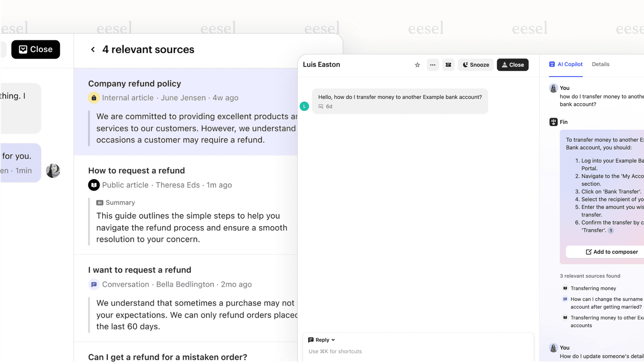Select the public article icon beside Theresa Eds

(94, 185)
